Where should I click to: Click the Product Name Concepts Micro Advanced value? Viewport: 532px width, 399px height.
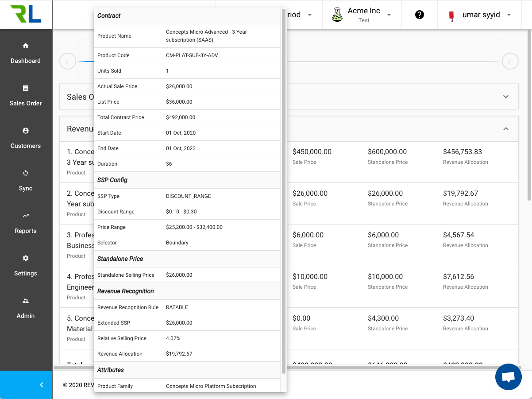tap(207, 36)
